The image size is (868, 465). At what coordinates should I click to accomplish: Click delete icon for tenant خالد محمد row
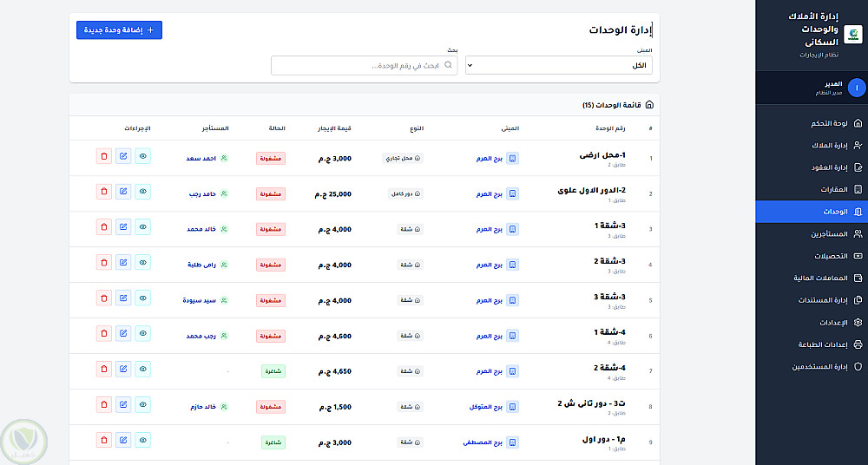coord(104,227)
